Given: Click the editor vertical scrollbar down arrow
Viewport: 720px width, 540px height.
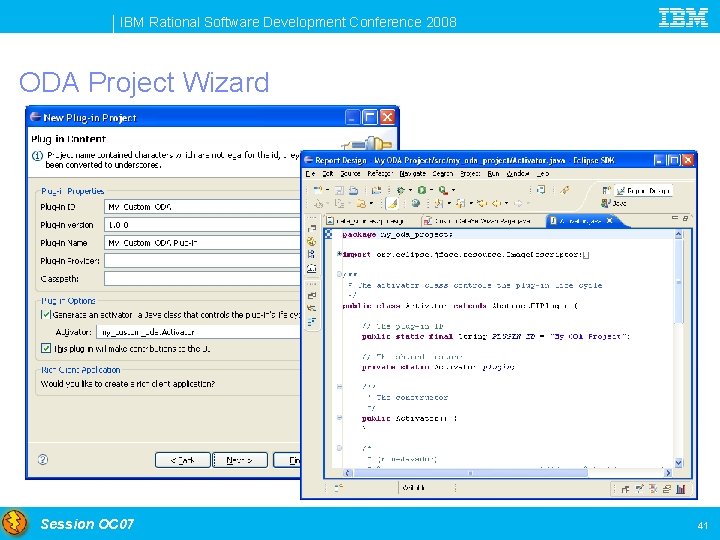Looking at the screenshot, I should (679, 462).
